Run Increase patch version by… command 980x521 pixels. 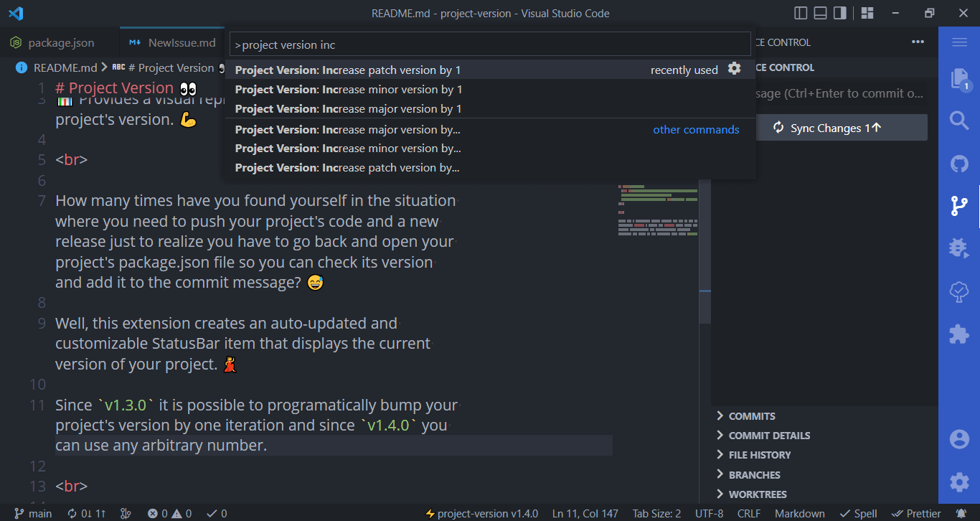coord(490,168)
